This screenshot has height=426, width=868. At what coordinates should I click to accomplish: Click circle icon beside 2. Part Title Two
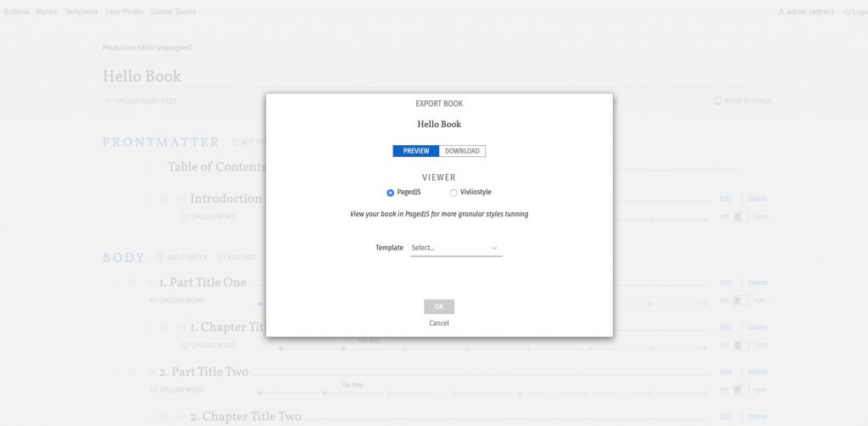(131, 372)
